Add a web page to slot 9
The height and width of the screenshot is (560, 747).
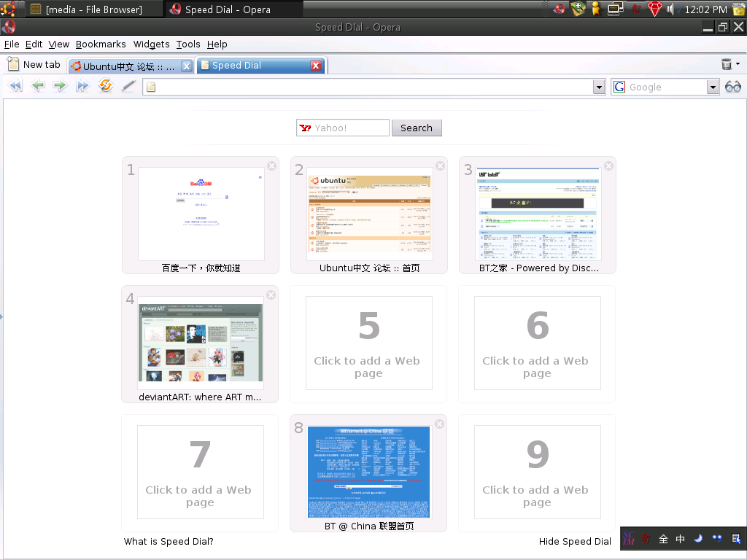pyautogui.click(x=538, y=472)
